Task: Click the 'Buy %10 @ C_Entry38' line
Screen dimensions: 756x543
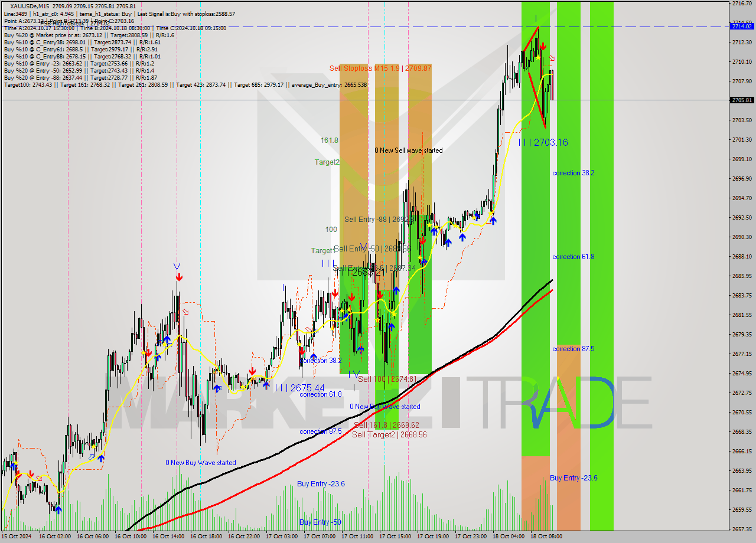Action: pyautogui.click(x=83, y=42)
